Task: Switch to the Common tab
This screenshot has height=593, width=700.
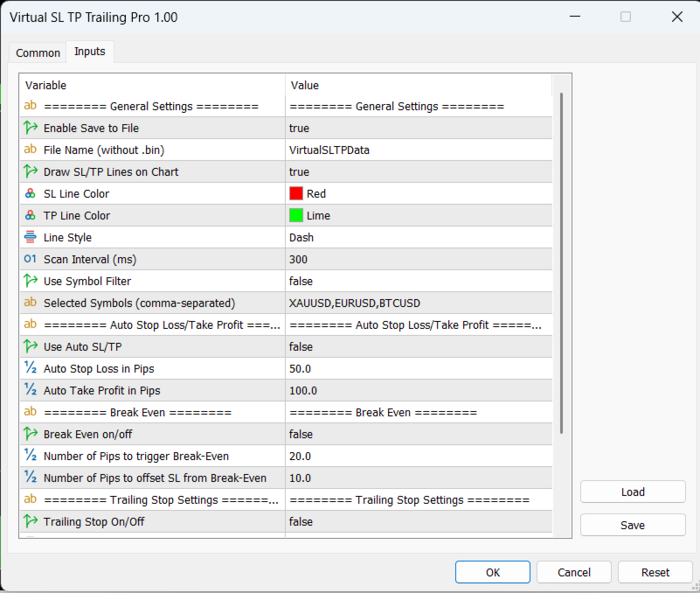Action: tap(38, 52)
